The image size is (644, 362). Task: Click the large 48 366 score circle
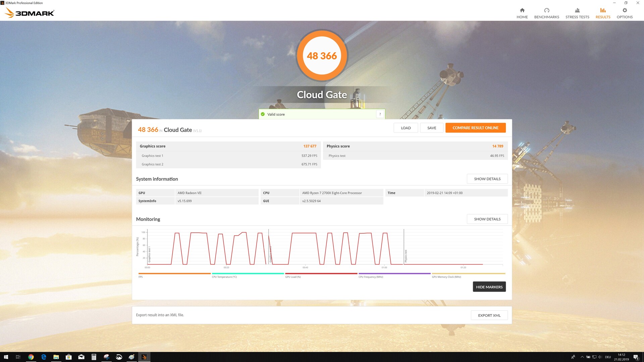[322, 56]
